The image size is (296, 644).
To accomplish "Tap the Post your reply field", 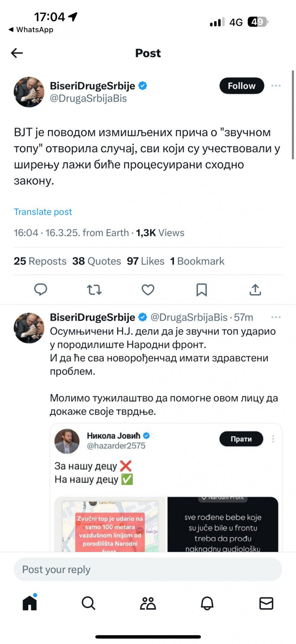I will pos(148,570).
